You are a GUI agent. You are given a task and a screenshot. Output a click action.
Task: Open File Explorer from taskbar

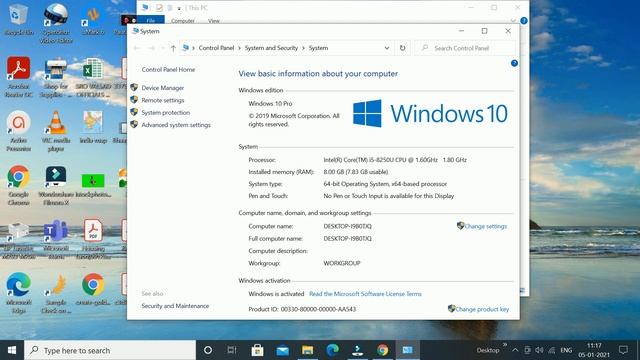click(x=307, y=350)
